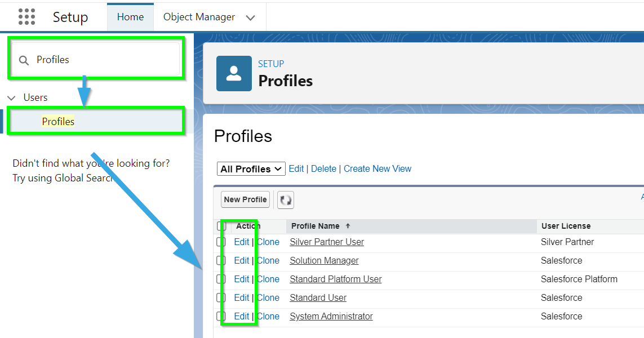
Task: Open the Silver Partner User profile
Action: (327, 242)
